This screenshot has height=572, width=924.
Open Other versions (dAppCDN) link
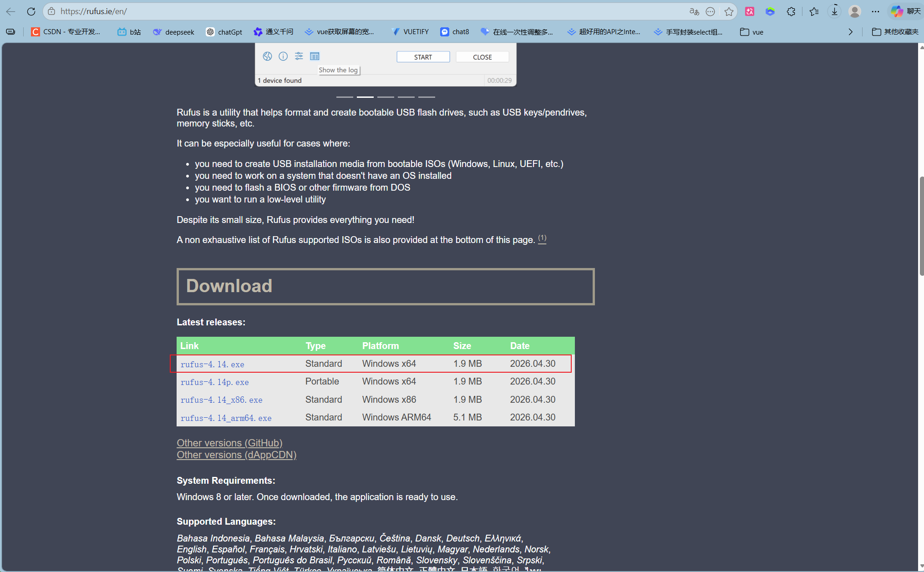pyautogui.click(x=237, y=455)
